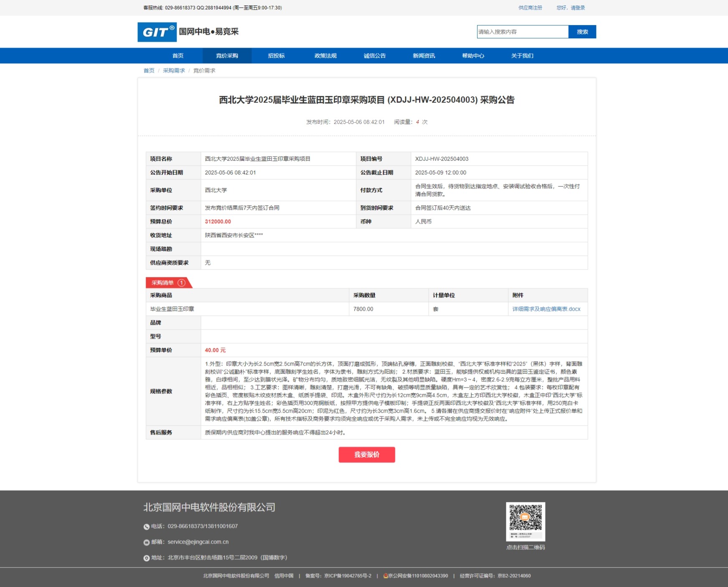The image size is (728, 587).
Task: Click the email envelope icon in footer
Action: pyautogui.click(x=147, y=542)
